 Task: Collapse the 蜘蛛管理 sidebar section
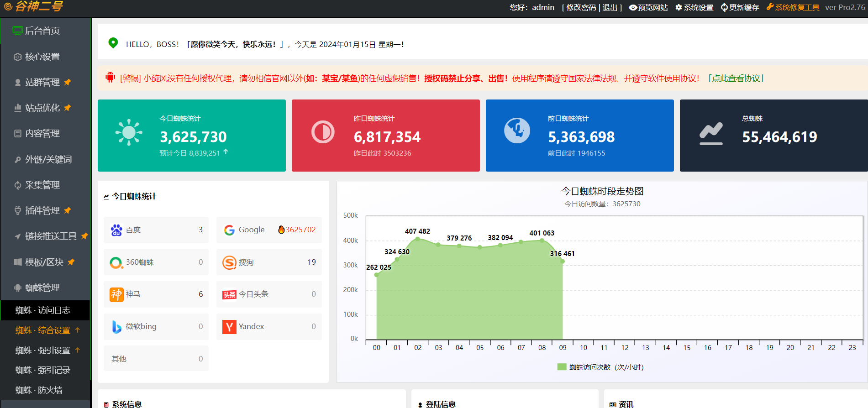(42, 288)
